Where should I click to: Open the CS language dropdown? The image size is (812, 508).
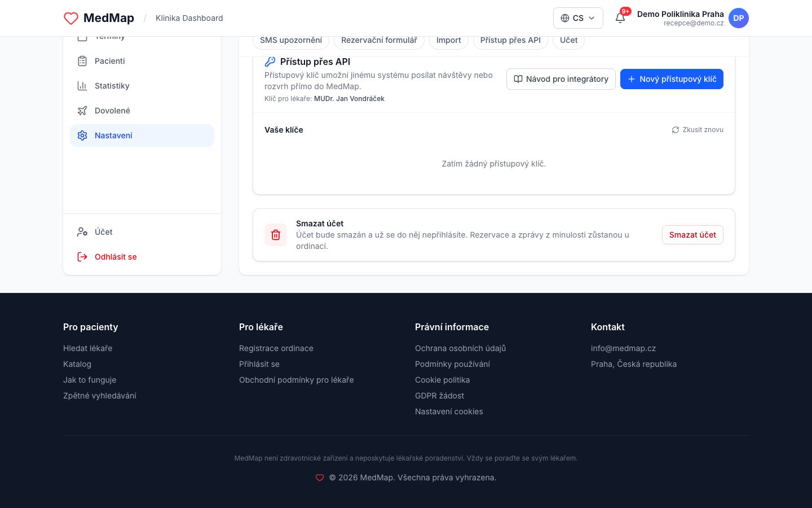coord(578,18)
